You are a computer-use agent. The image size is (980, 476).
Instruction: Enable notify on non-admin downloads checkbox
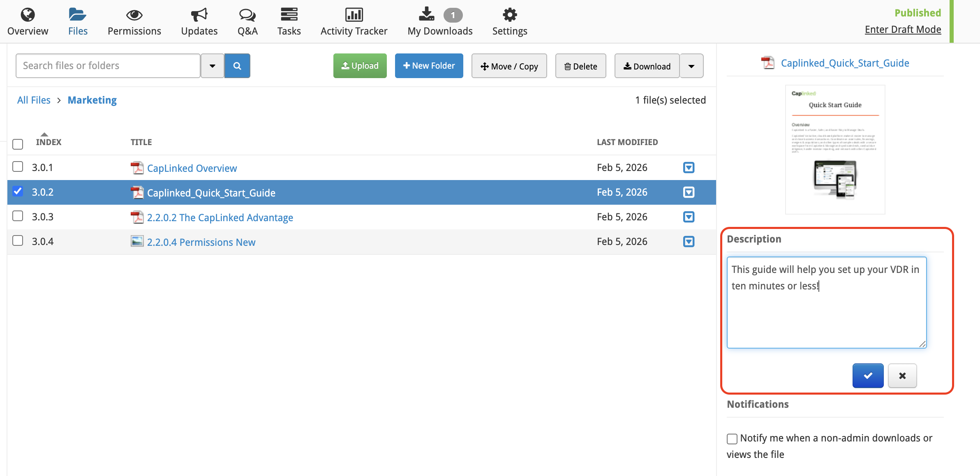coord(732,439)
